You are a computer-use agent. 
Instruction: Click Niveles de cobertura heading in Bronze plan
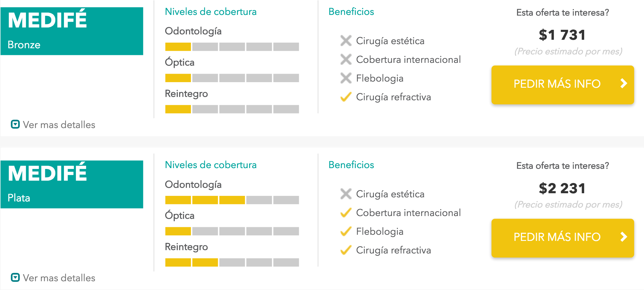[x=211, y=12]
